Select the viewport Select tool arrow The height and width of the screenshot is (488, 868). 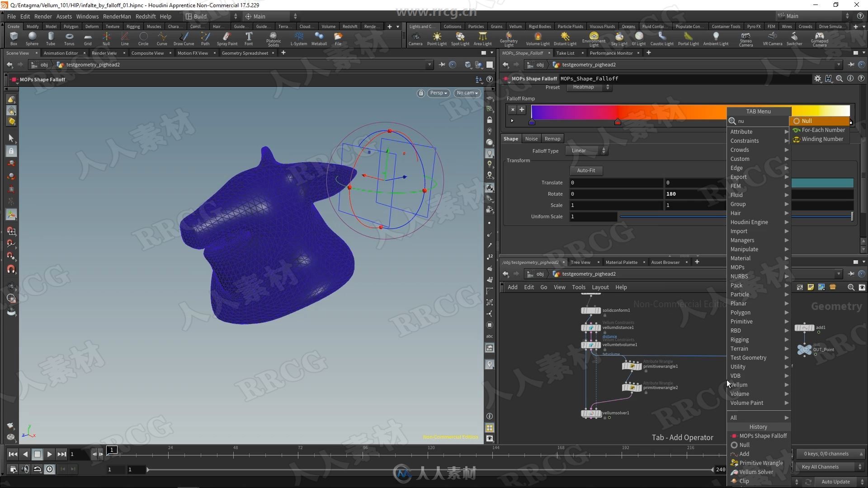tap(11, 138)
